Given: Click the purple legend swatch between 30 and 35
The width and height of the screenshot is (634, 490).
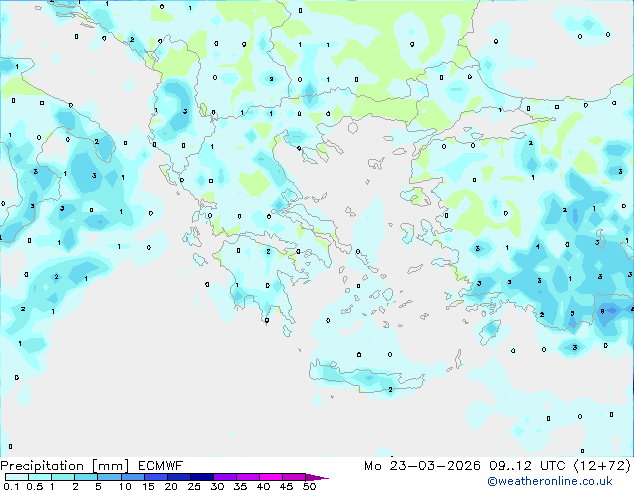Looking at the screenshot, I should [x=225, y=477].
